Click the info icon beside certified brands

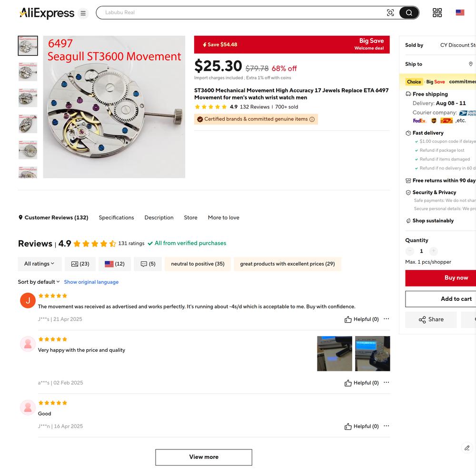(312, 119)
